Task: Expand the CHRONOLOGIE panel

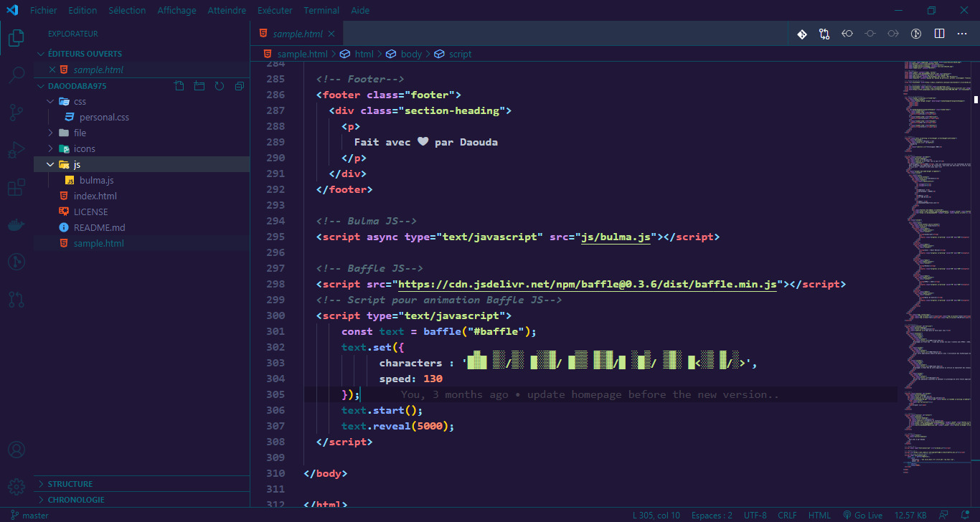Action: click(x=142, y=500)
